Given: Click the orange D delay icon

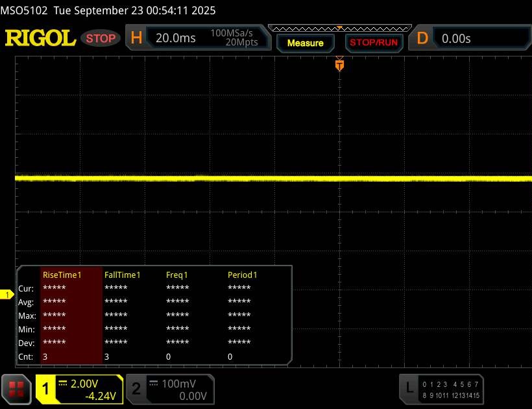Looking at the screenshot, I should pyautogui.click(x=422, y=38).
